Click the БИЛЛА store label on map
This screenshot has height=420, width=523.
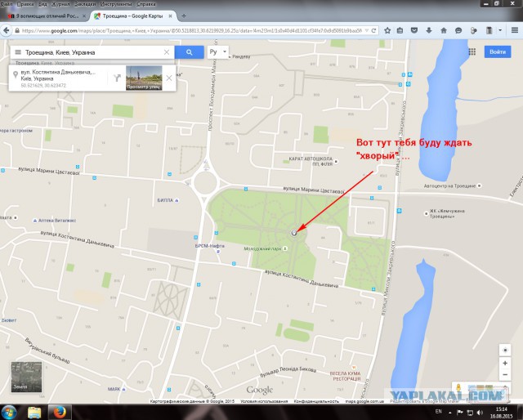point(165,200)
